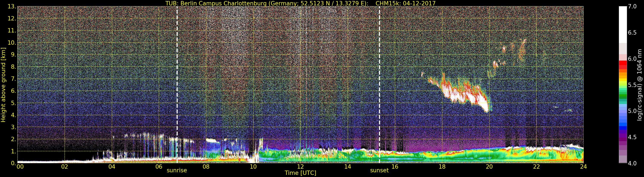Click the '16' time tick label

[x=395, y=166]
